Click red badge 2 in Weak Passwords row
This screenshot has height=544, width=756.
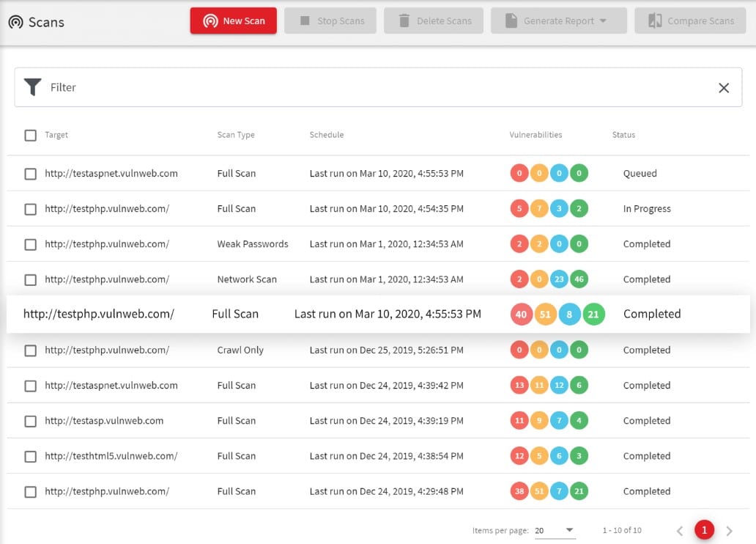519,243
